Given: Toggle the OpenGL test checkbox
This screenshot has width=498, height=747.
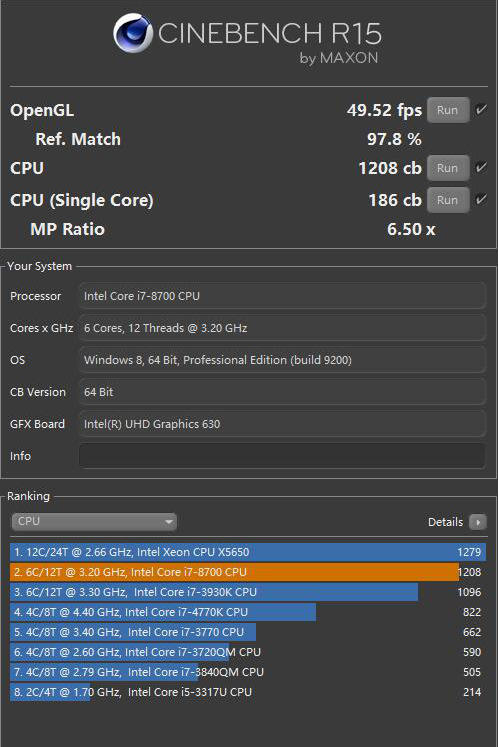Looking at the screenshot, I should pyautogui.click(x=481, y=110).
